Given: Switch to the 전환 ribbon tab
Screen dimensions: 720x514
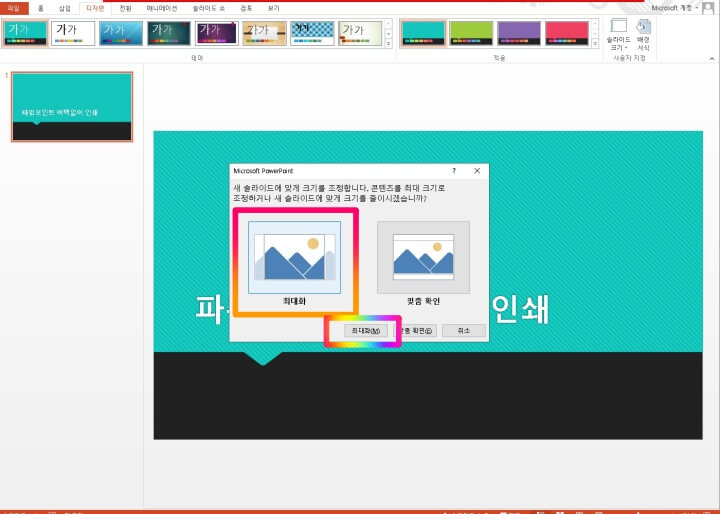Looking at the screenshot, I should (x=125, y=8).
